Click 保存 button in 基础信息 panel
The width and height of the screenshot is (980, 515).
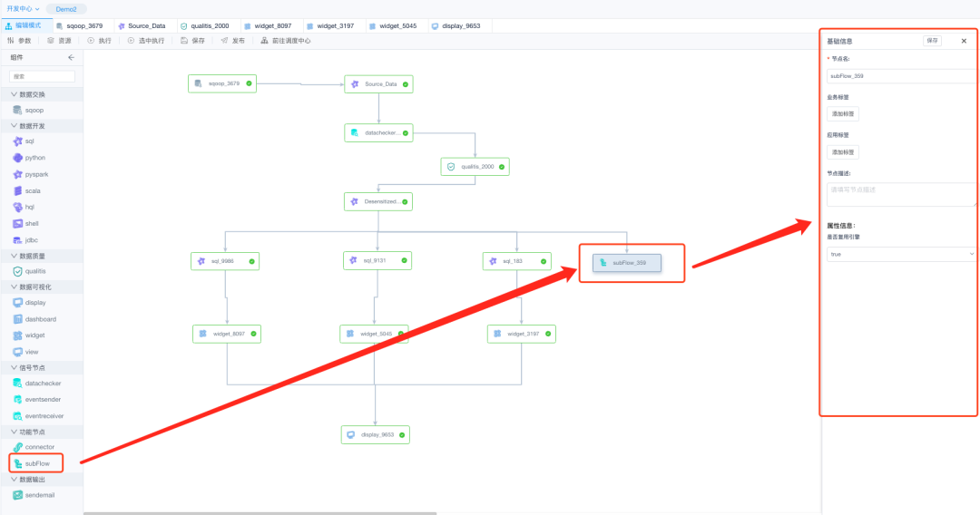coord(932,41)
